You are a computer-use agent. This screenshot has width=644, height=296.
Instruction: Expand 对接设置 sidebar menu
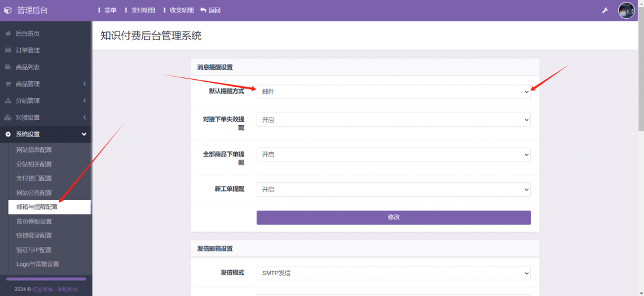[x=46, y=118]
